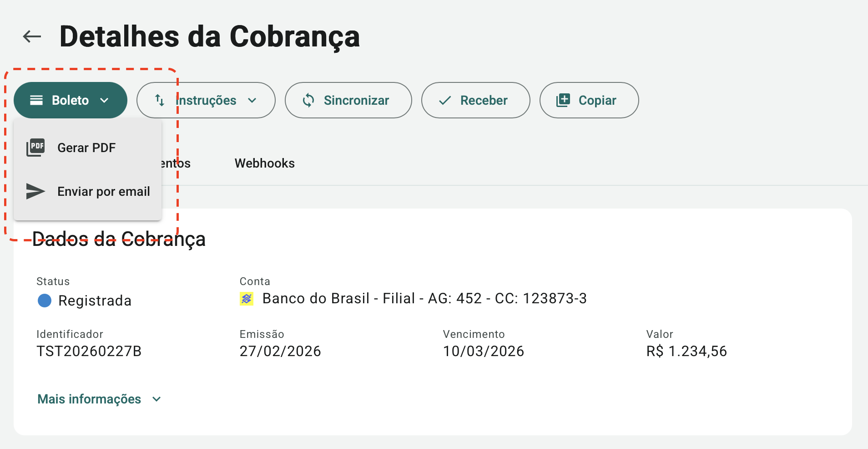
Task: Click the Instruções swap arrows icon
Action: 160,100
